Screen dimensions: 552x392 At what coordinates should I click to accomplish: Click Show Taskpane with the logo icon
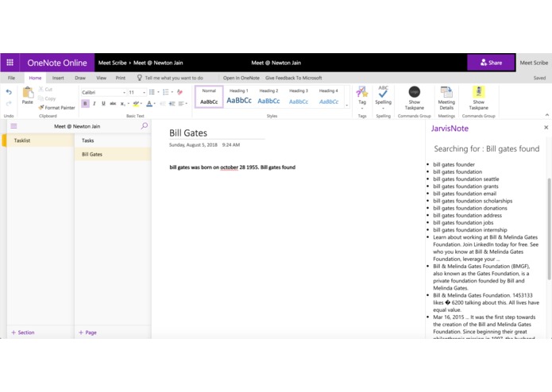click(x=415, y=98)
